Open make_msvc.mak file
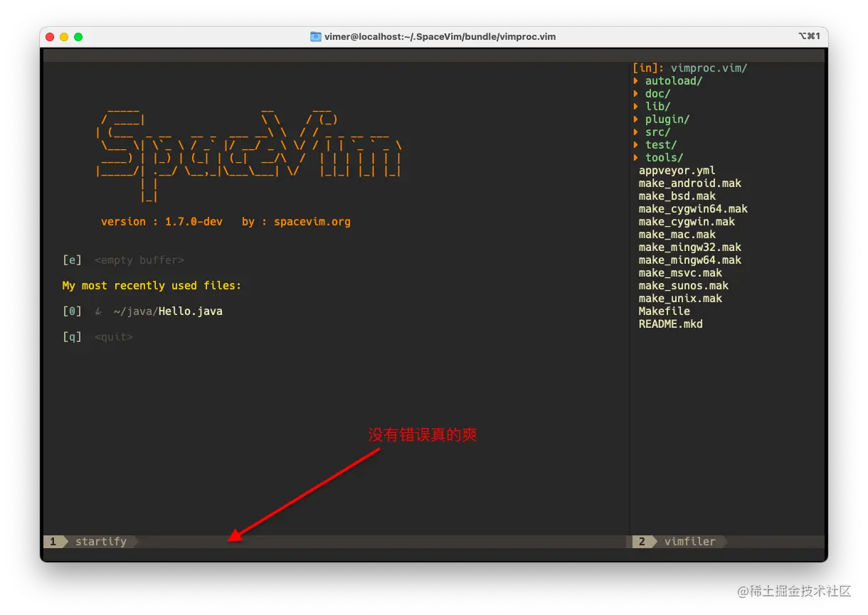This screenshot has width=868, height=615. [x=680, y=273]
